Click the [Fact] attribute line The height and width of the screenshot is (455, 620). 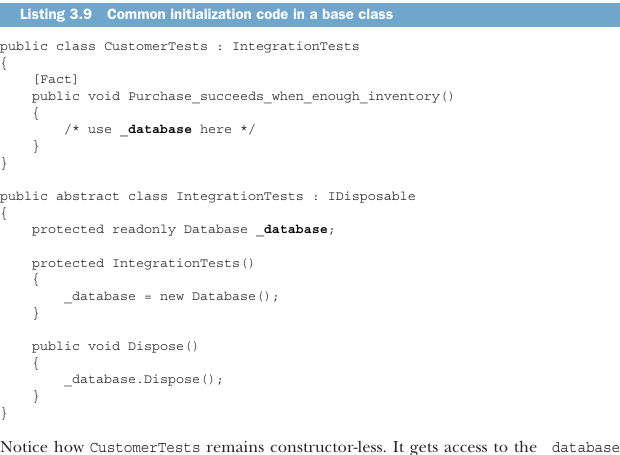click(55, 79)
